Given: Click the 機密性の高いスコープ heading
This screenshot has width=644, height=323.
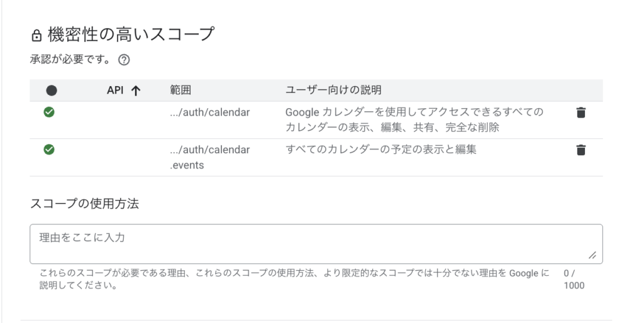Looking at the screenshot, I should point(131,35).
